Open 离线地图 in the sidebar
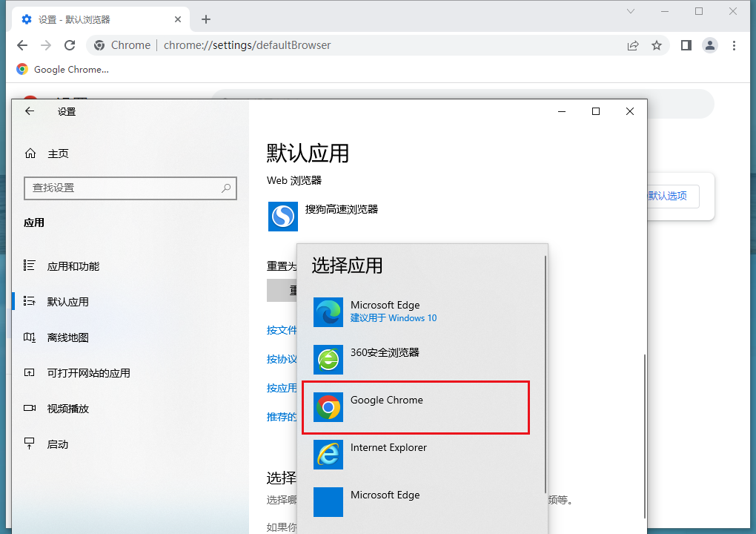The width and height of the screenshot is (756, 534). [x=68, y=337]
